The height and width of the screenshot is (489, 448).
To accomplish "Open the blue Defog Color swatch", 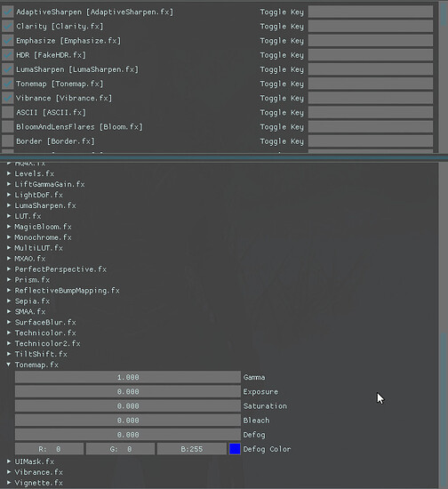I will coord(235,449).
